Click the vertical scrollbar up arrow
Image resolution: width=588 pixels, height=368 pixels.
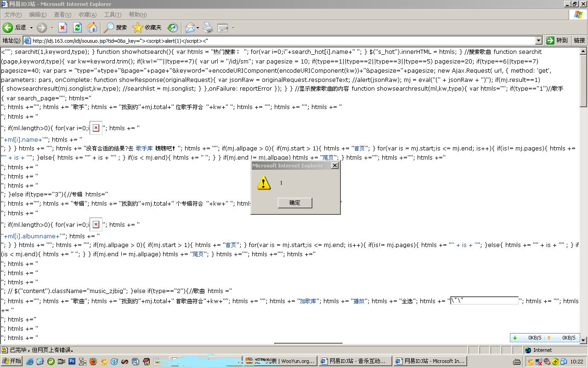click(x=584, y=51)
